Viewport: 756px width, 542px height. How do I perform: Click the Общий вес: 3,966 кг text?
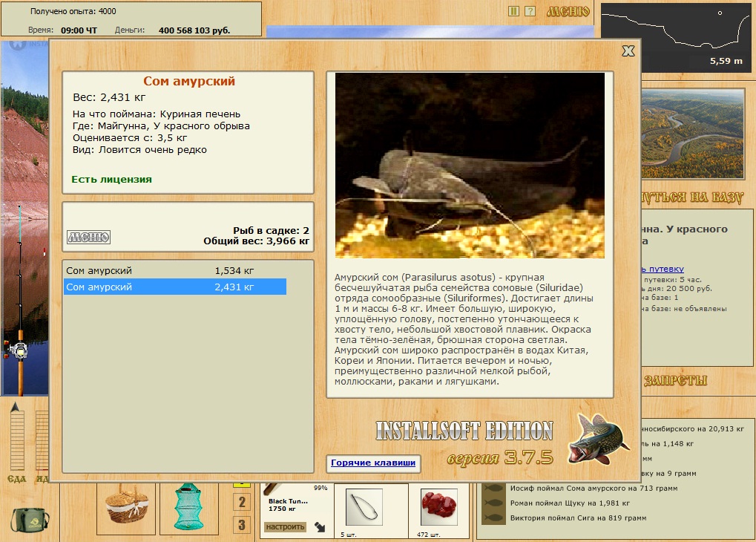[256, 241]
